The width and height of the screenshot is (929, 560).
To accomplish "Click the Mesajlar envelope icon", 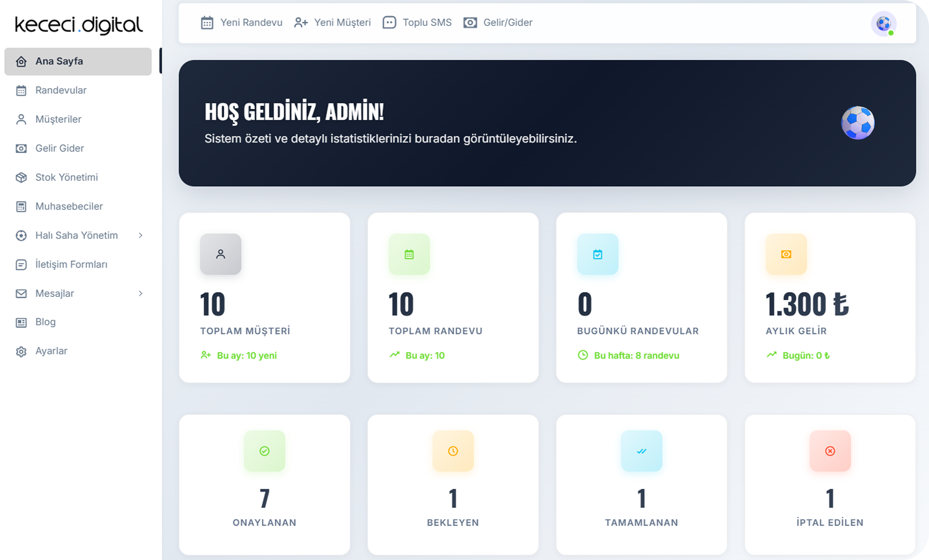I will click(x=21, y=293).
